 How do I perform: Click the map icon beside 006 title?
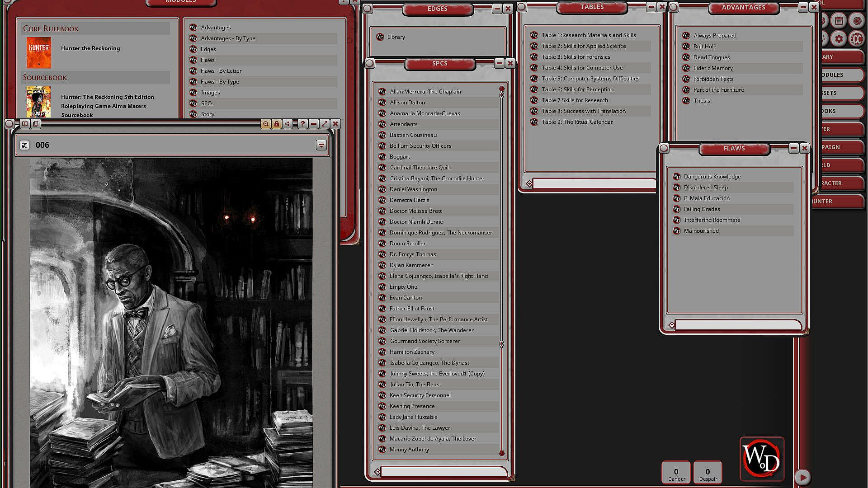point(25,145)
